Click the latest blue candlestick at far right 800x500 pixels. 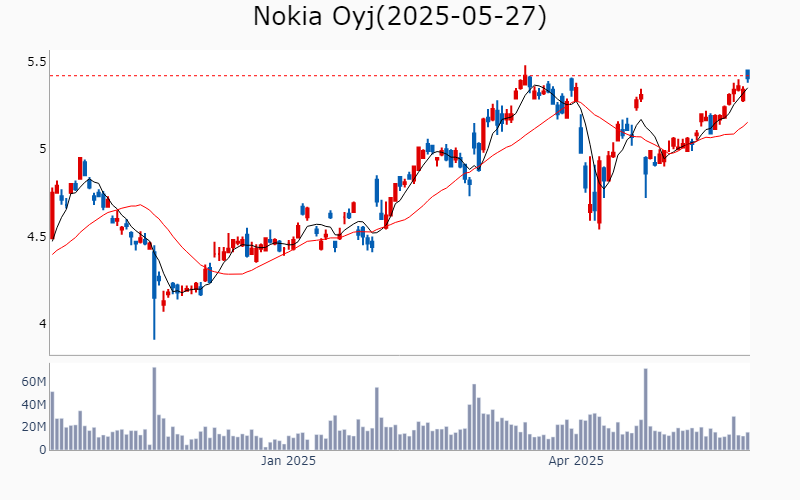point(747,76)
